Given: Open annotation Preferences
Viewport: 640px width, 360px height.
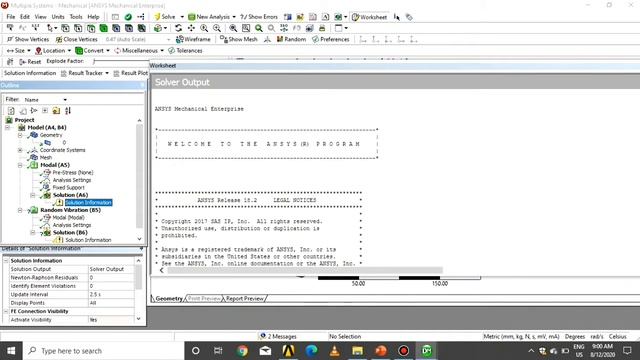Looking at the screenshot, I should tap(331, 39).
